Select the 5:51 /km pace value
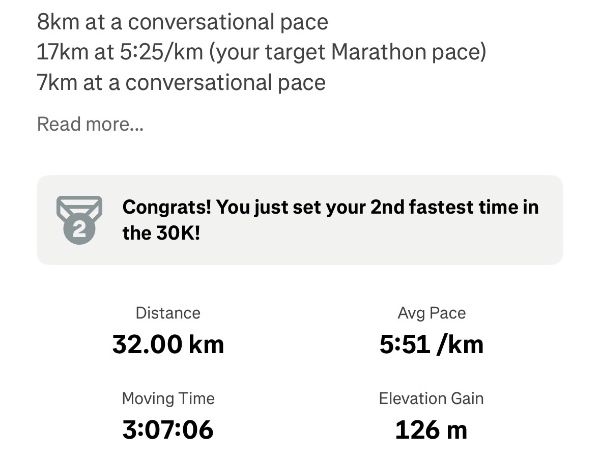 (x=431, y=345)
